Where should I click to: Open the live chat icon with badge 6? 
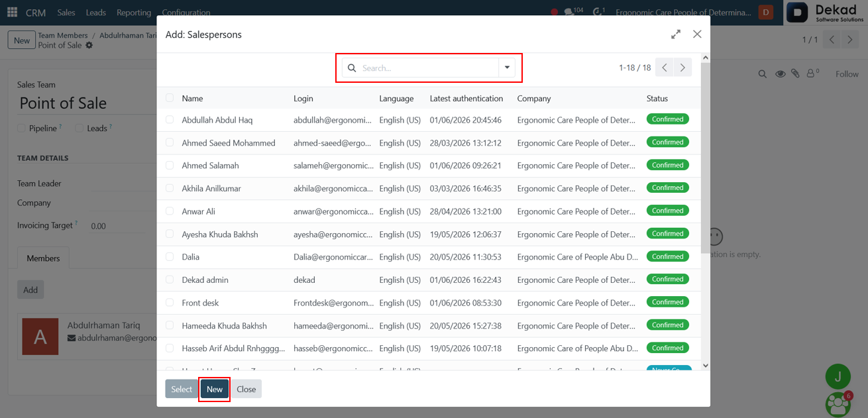838,403
